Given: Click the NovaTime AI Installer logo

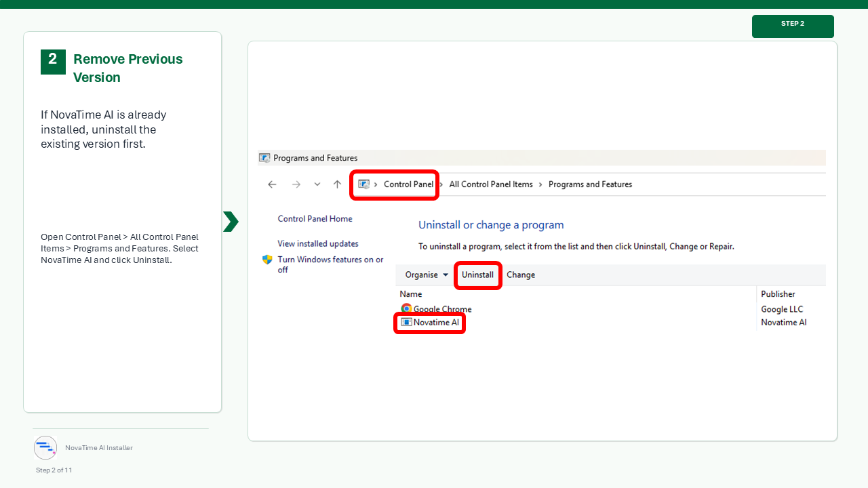Looking at the screenshot, I should point(45,447).
